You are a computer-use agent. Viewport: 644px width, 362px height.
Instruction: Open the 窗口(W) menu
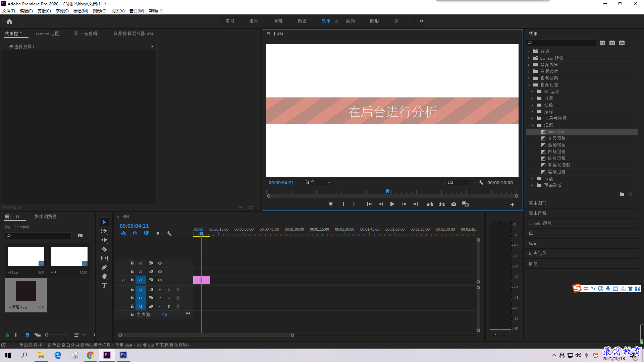tap(137, 11)
